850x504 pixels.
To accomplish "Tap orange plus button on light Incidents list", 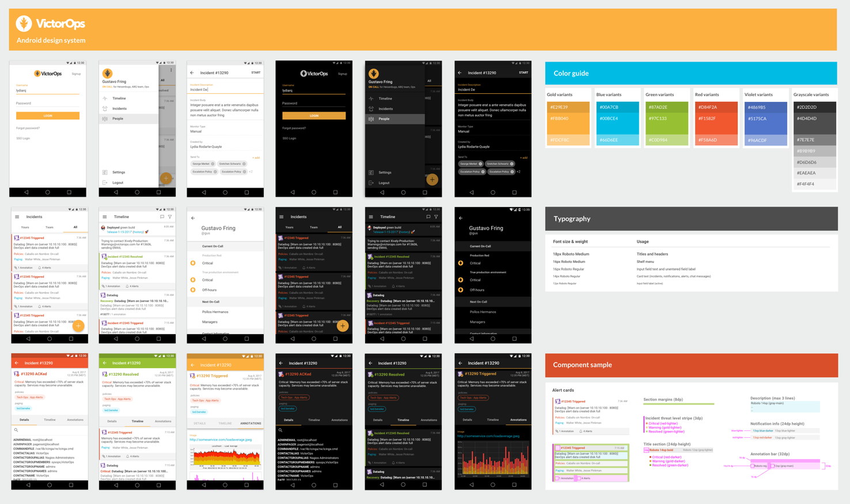I will (78, 326).
